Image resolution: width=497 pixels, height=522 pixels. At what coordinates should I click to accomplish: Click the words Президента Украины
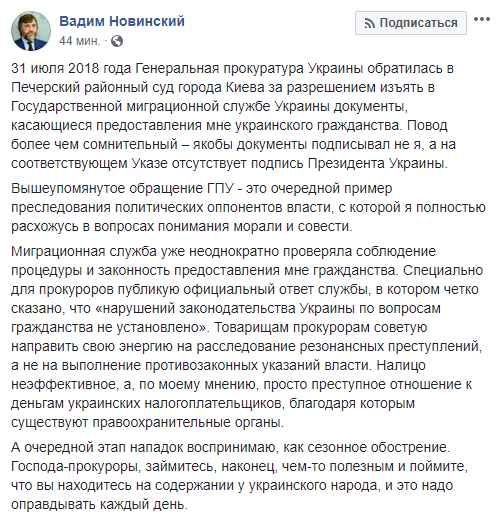pos(378,164)
